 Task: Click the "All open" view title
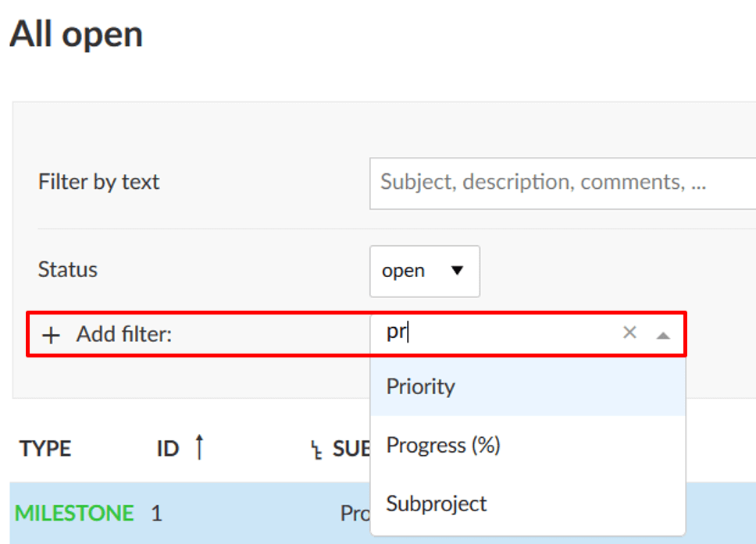pos(77,35)
